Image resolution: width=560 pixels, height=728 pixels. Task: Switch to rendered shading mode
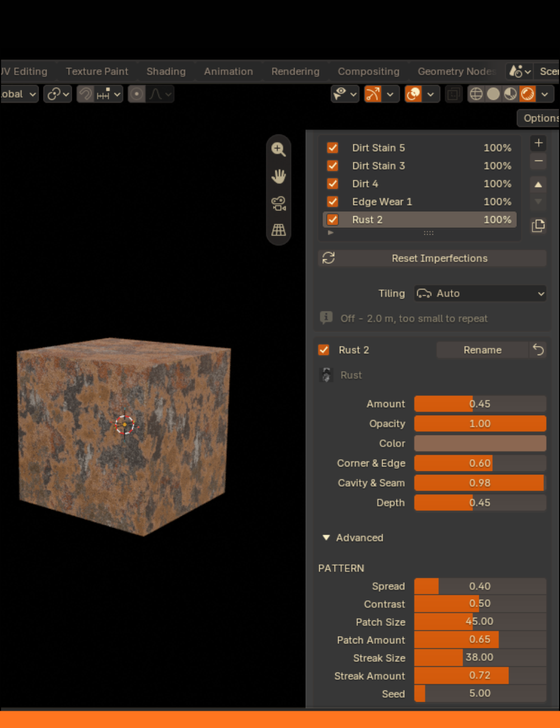[x=528, y=94]
